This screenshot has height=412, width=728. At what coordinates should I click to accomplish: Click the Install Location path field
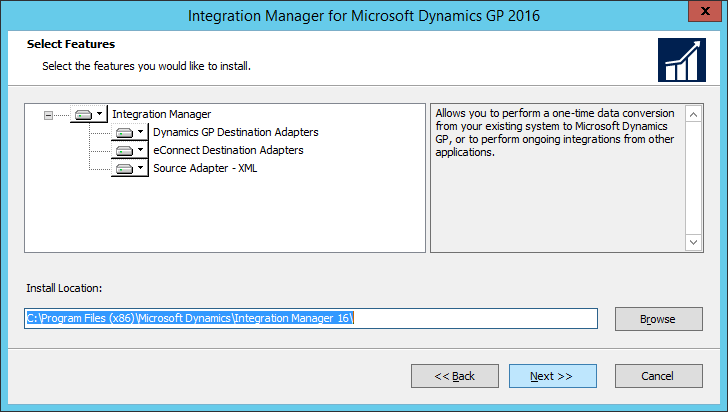pos(311,319)
